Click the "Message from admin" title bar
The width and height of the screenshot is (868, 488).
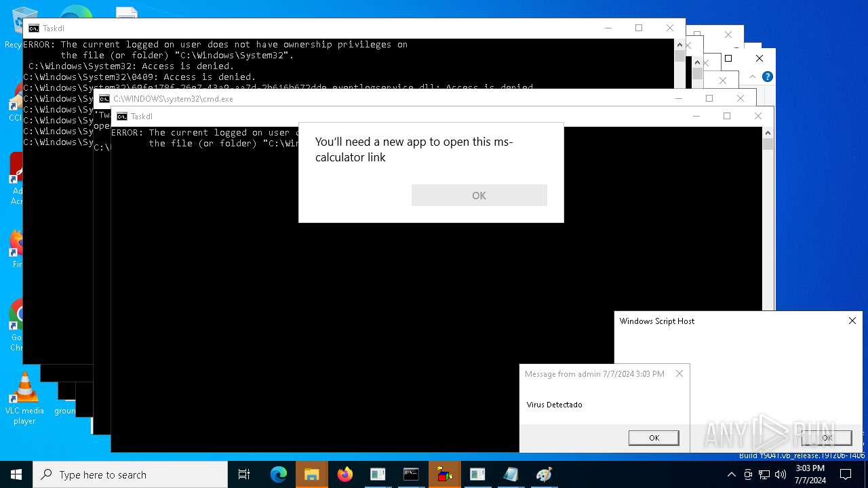[x=595, y=373]
